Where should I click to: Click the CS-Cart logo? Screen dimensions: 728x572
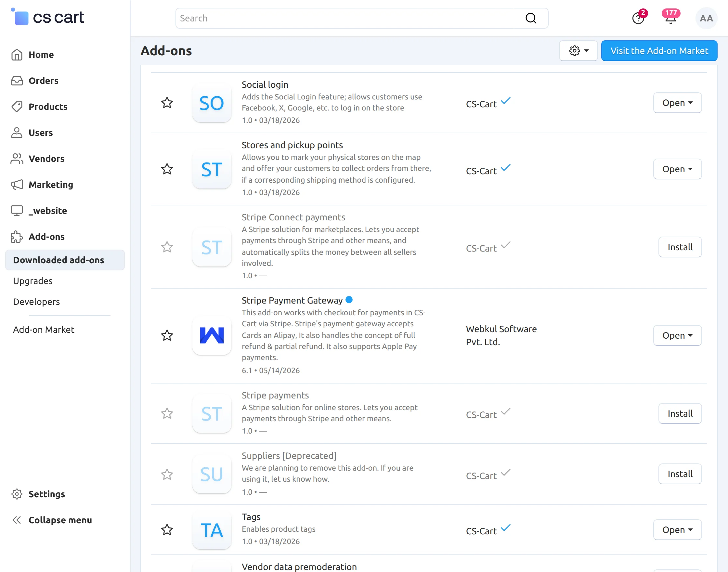point(47,17)
